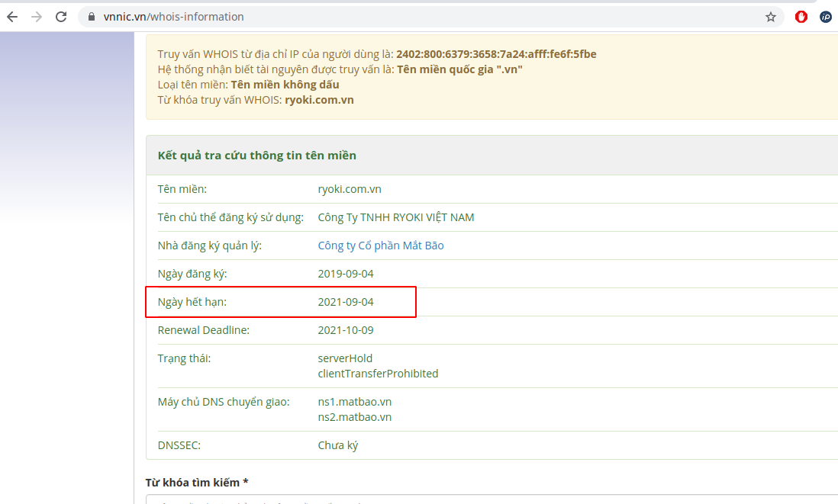Select the domain value ryoki.com.vn in results table

click(350, 189)
